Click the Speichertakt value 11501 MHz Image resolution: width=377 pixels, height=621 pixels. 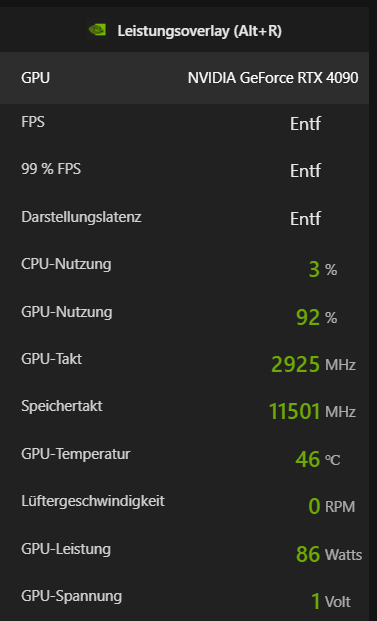(x=312, y=411)
